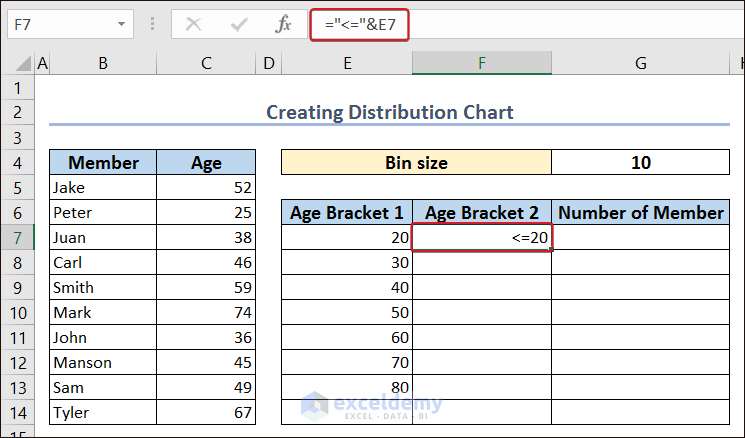Expand the Name Box dropdown
Image resolution: width=745 pixels, height=438 pixels.
(121, 25)
